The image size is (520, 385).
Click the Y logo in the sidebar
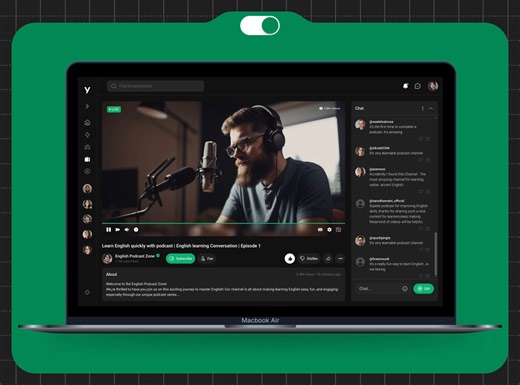(x=87, y=90)
